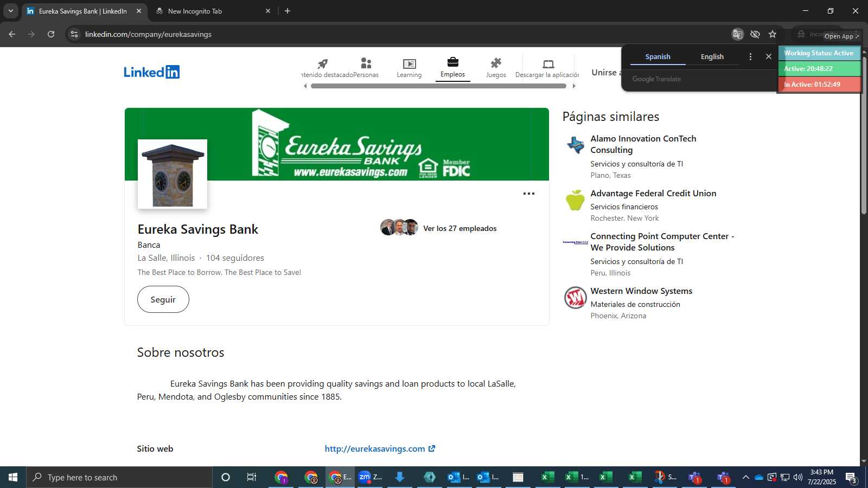Open translate popup options menu

coord(750,56)
